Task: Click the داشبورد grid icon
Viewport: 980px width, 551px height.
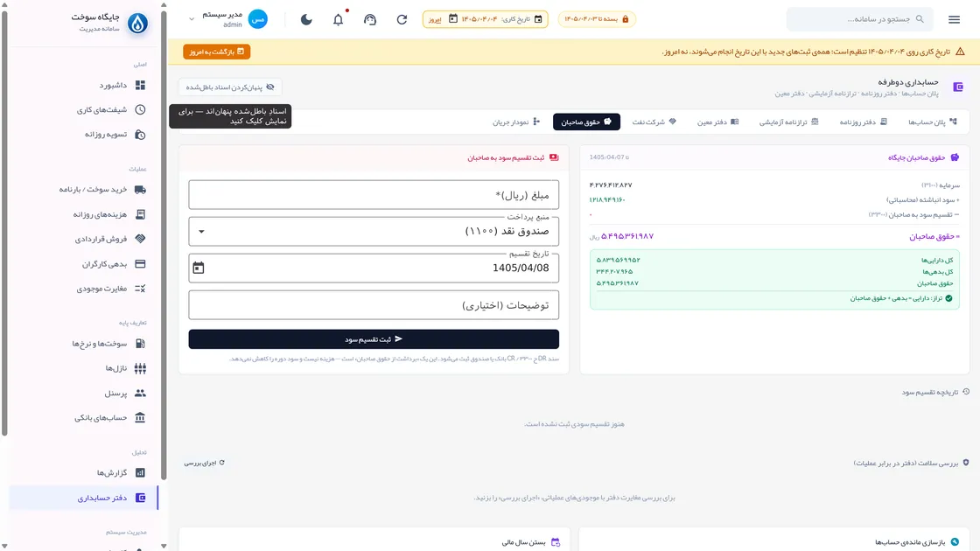Action: pos(140,85)
